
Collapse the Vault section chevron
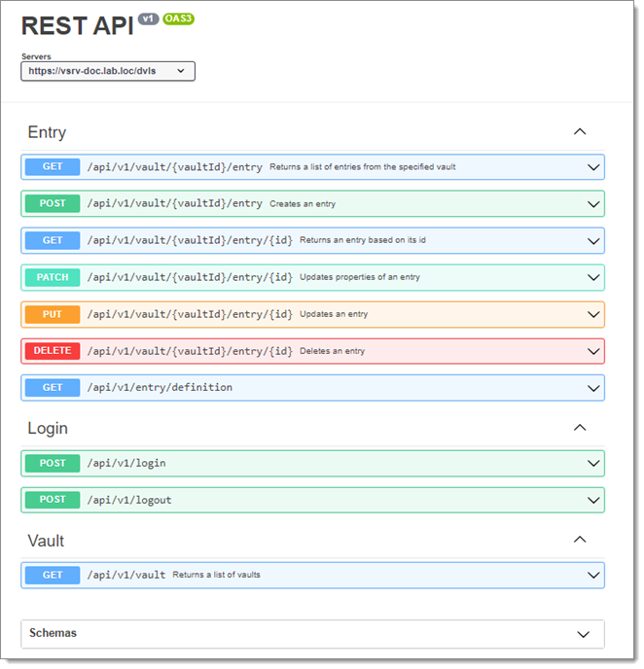[580, 540]
